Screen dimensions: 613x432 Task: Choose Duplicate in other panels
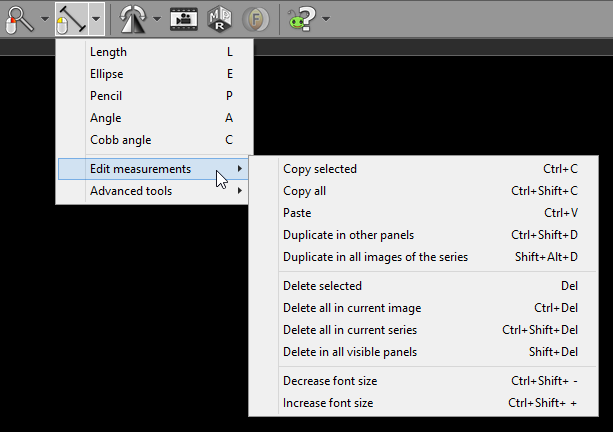348,235
